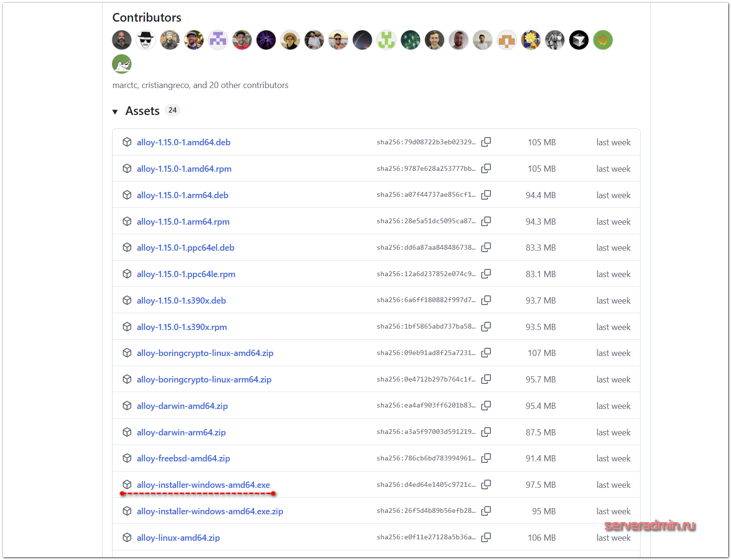
Task: Copy hash for alloy-linux-amd64.zip
Action: click(x=486, y=537)
